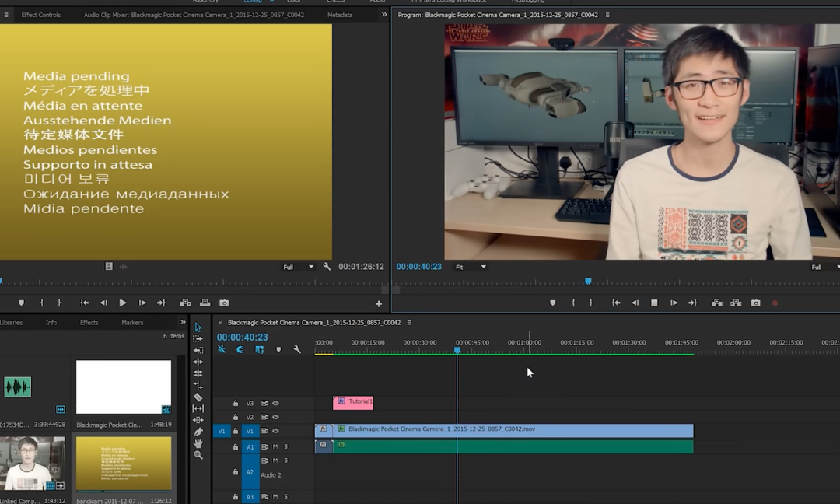Select the Hand tool
840x504 pixels.
click(x=198, y=443)
